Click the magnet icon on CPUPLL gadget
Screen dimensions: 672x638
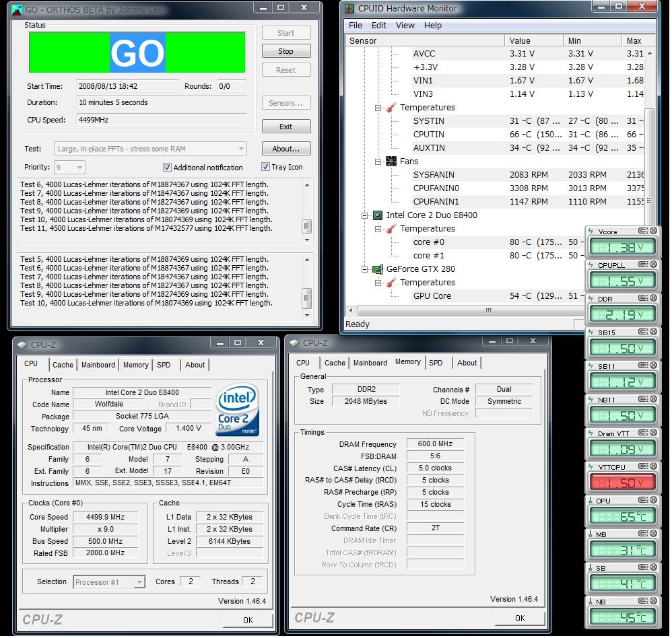pyautogui.click(x=643, y=264)
